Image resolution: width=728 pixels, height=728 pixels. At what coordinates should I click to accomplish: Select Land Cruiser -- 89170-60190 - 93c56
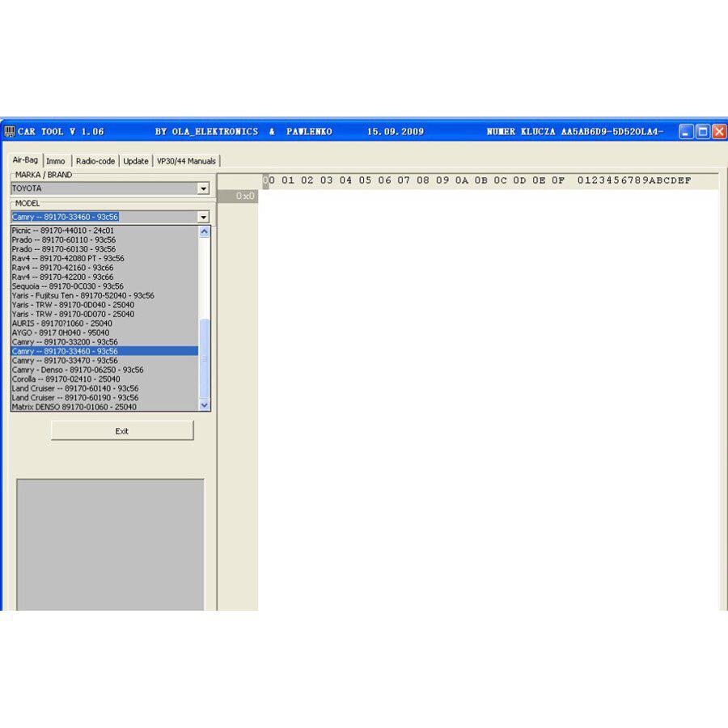[104, 397]
